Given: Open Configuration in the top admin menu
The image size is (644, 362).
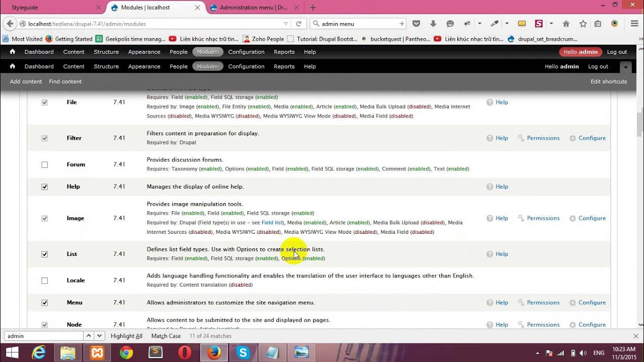Looking at the screenshot, I should coord(246,52).
